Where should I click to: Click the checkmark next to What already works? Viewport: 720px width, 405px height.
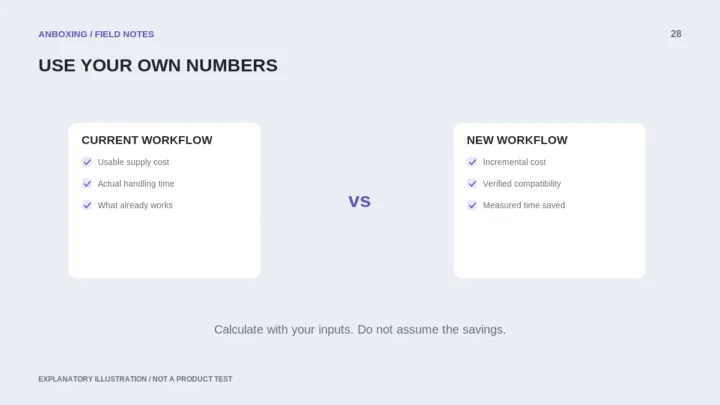click(87, 205)
